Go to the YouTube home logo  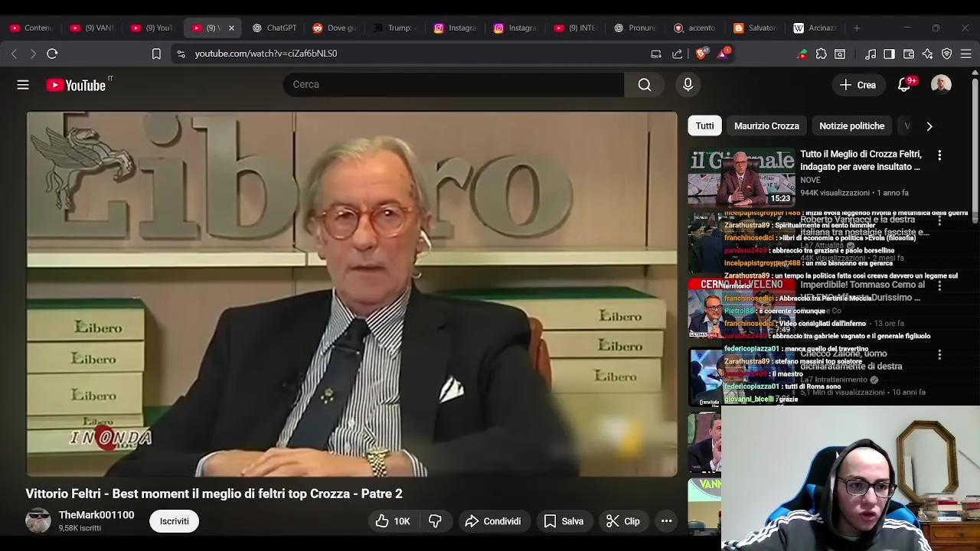(77, 85)
